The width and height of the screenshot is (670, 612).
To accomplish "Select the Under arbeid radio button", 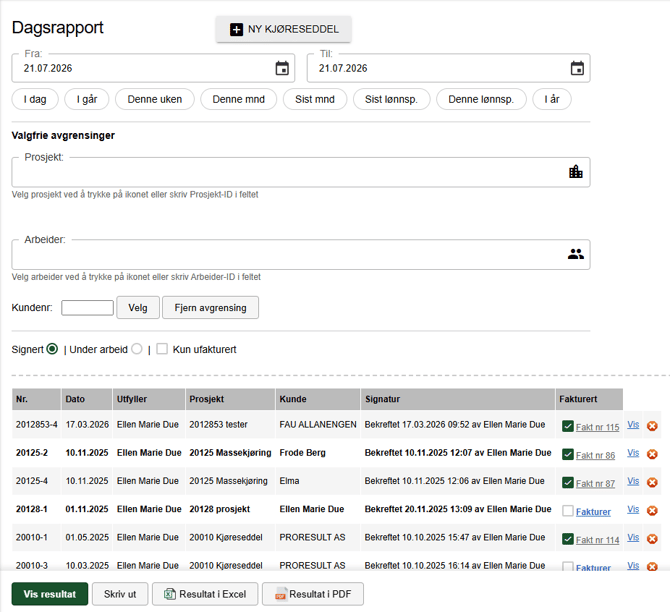I will 137,349.
